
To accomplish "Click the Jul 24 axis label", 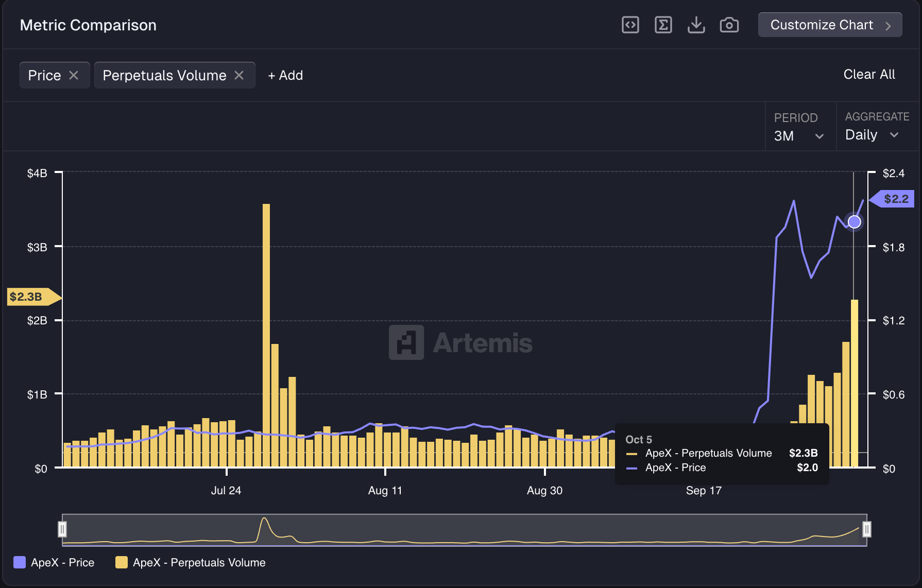I will (226, 490).
